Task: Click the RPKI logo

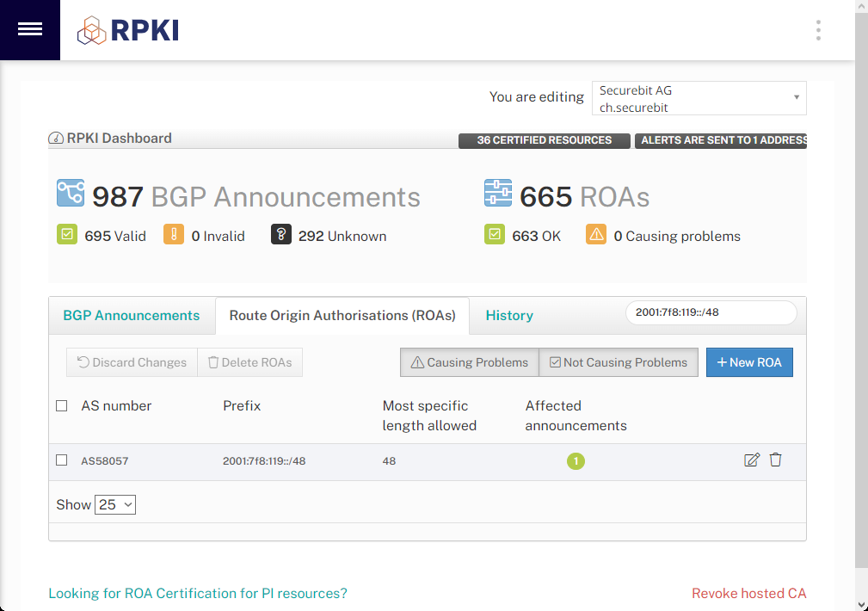Action: (128, 30)
